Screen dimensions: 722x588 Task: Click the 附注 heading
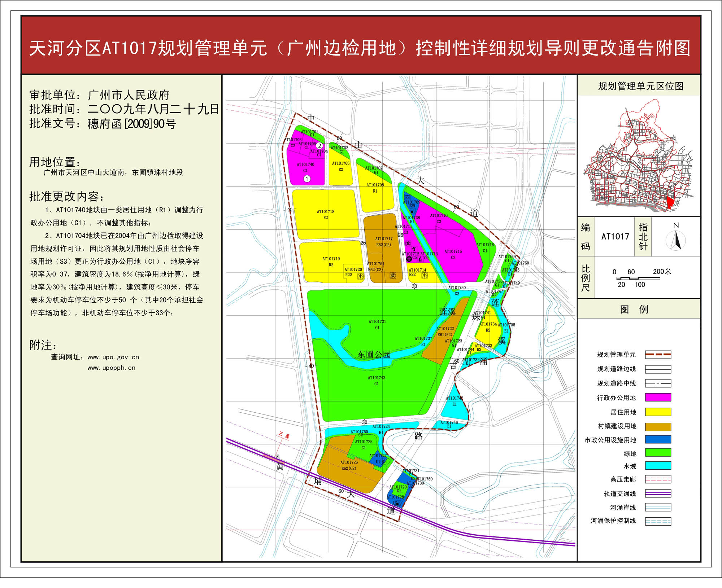point(43,345)
